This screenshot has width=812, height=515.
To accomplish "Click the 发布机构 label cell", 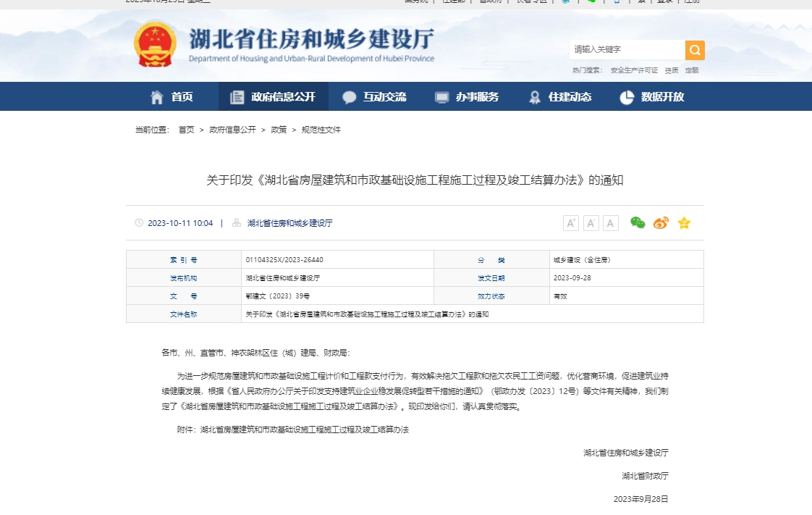I will [x=184, y=278].
